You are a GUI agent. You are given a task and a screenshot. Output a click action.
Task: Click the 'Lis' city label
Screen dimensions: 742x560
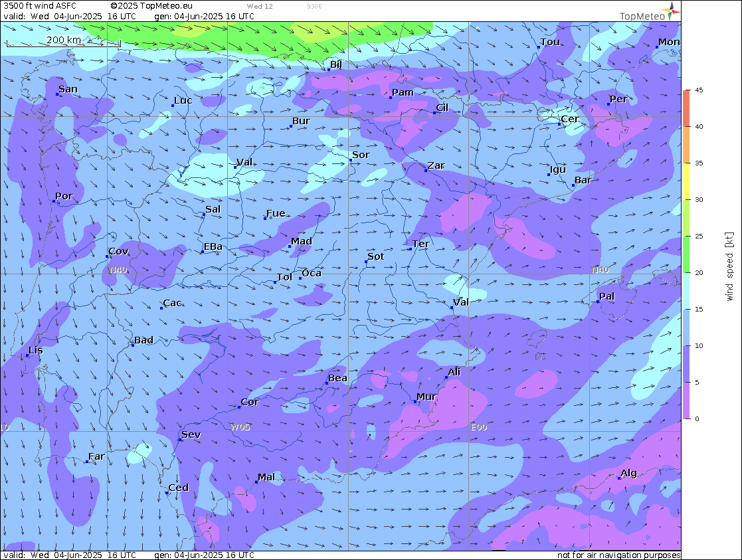click(x=36, y=350)
